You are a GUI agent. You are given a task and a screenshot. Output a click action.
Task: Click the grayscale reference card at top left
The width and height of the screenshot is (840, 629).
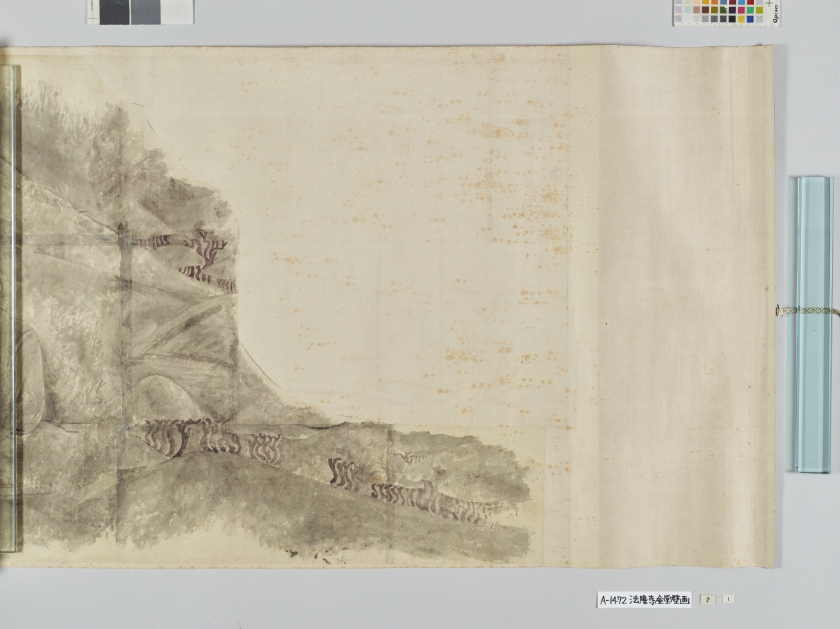point(140,11)
